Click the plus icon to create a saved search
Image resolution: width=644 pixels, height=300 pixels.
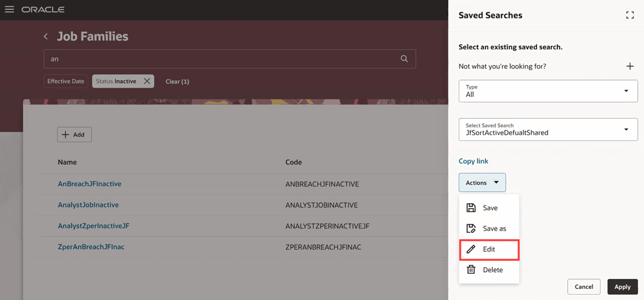point(629,66)
